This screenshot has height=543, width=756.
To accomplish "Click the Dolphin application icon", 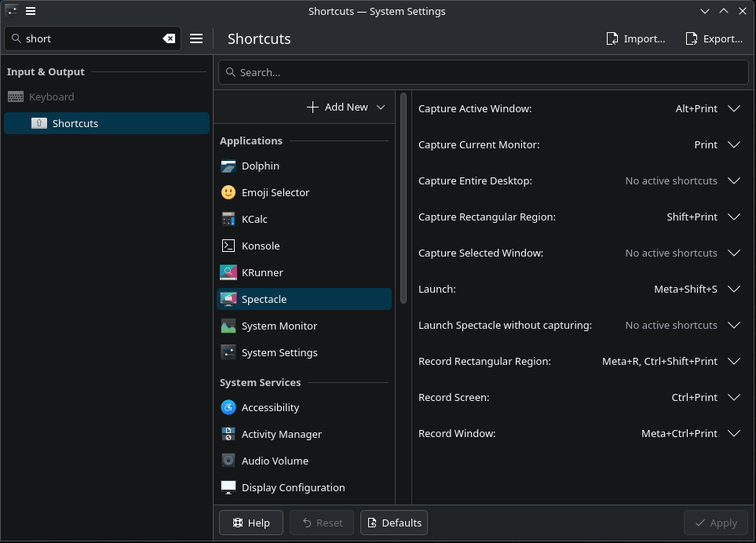I will (x=228, y=166).
